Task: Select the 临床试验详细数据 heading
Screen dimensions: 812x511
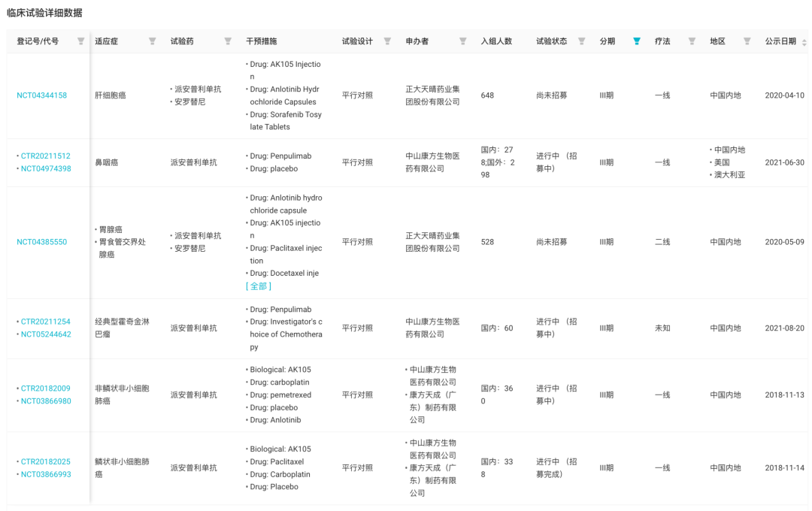Action: pyautogui.click(x=44, y=13)
